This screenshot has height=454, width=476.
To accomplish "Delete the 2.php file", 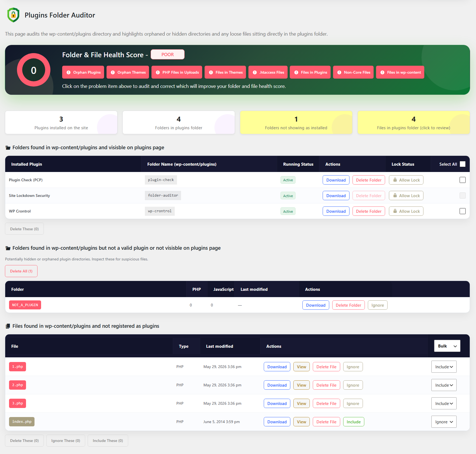I will point(326,385).
